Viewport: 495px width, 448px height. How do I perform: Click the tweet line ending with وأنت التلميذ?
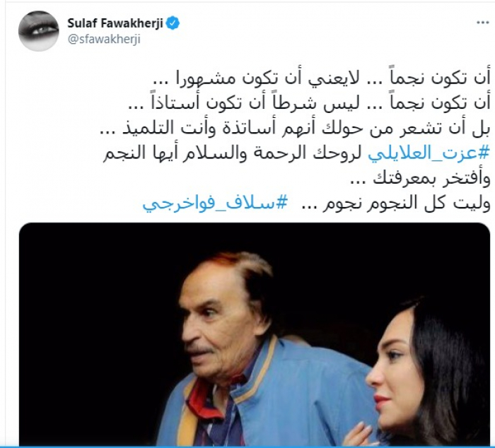(295, 129)
